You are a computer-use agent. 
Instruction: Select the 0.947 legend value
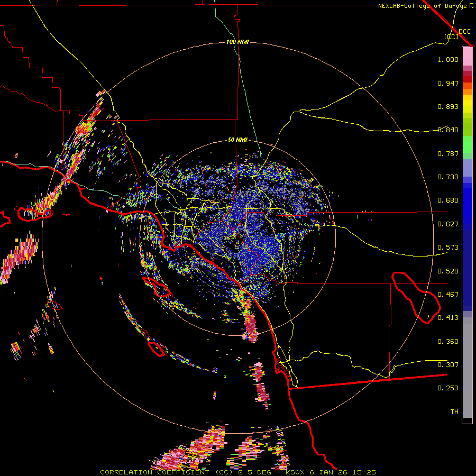pos(448,83)
